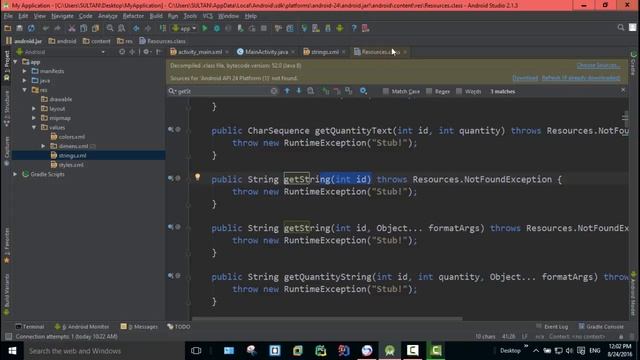This screenshot has width=640, height=360.
Task: Expand the java folder
Action: (x=24, y=80)
